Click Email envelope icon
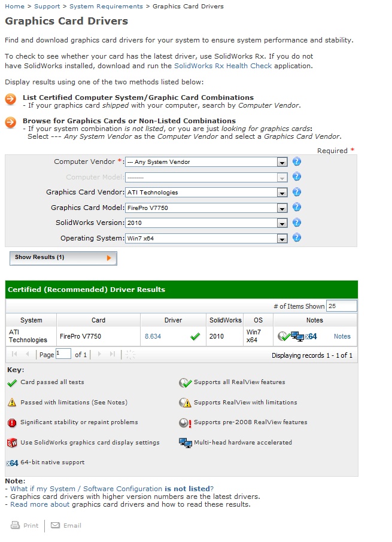The width and height of the screenshot is (392, 542). pos(55,525)
